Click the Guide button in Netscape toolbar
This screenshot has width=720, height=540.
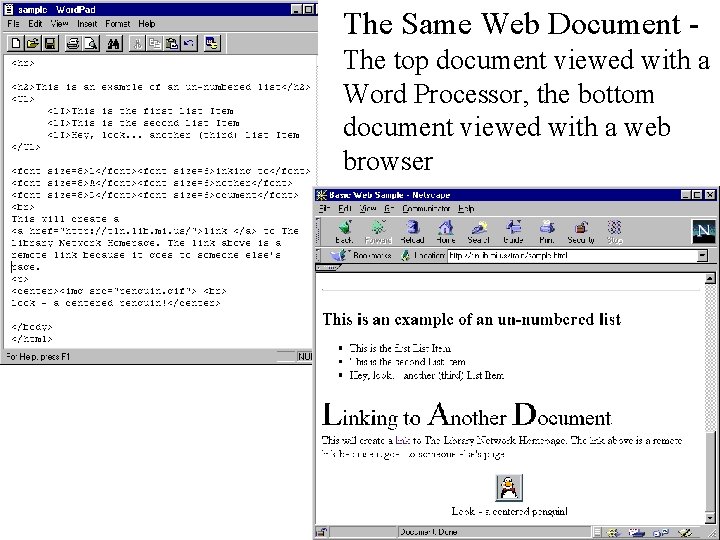[513, 232]
